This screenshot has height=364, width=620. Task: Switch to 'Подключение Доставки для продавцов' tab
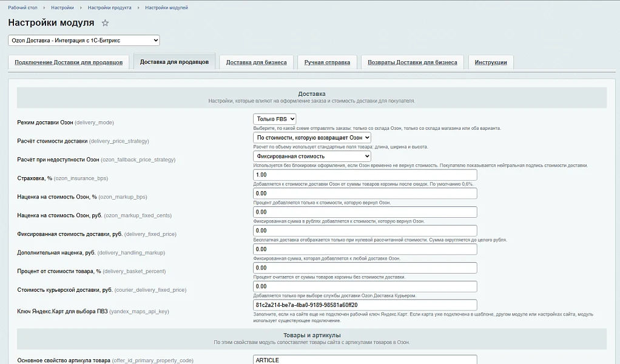click(x=69, y=62)
